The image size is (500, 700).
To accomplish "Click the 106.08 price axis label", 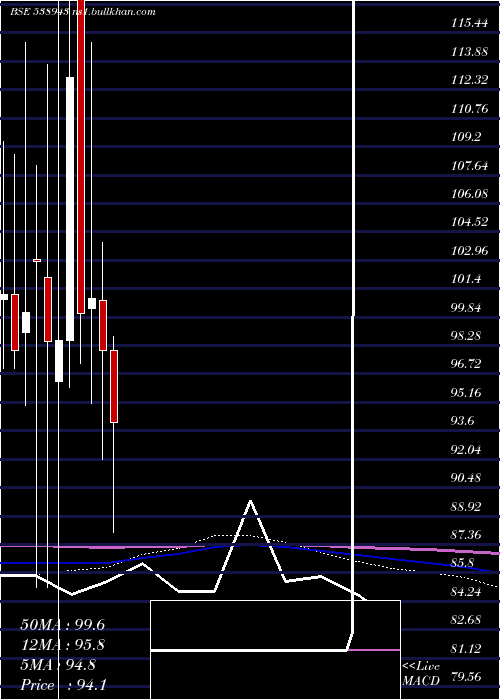I will [x=469, y=194].
